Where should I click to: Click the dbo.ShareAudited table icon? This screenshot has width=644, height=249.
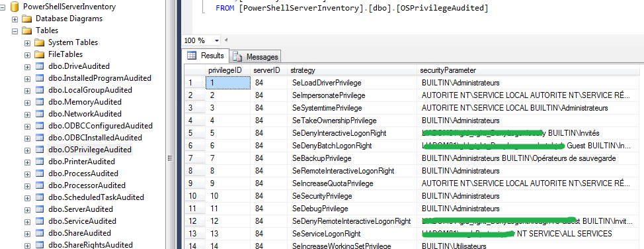tap(40, 233)
